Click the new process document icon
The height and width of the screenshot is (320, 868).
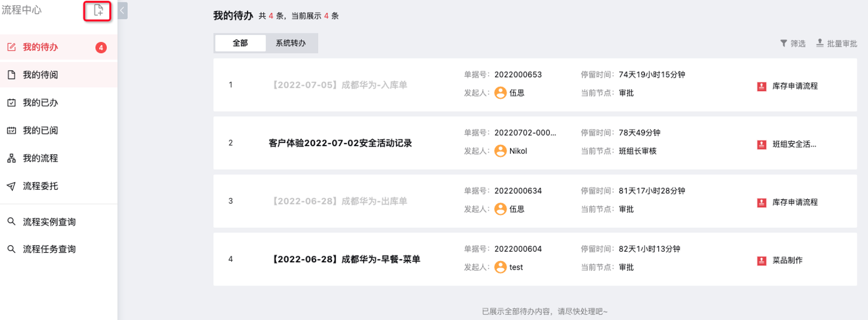point(99,11)
